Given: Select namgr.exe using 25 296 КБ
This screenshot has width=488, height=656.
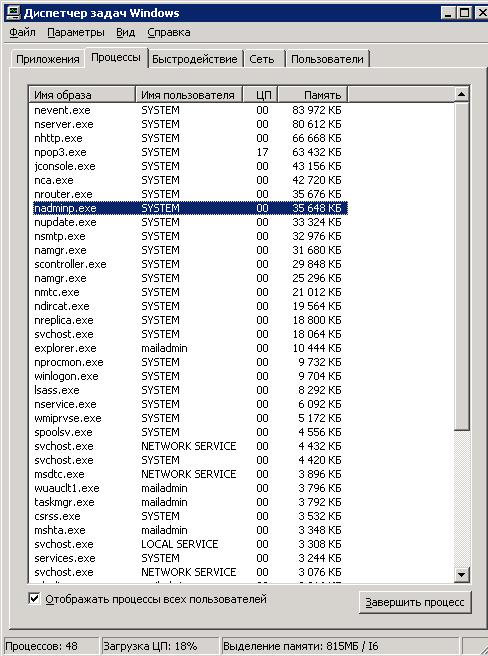Looking at the screenshot, I should [190, 278].
